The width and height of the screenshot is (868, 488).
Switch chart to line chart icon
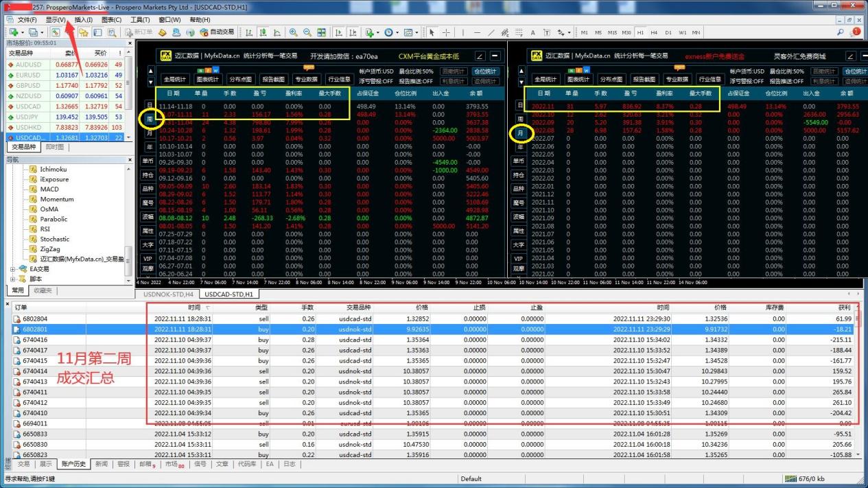coord(277,32)
